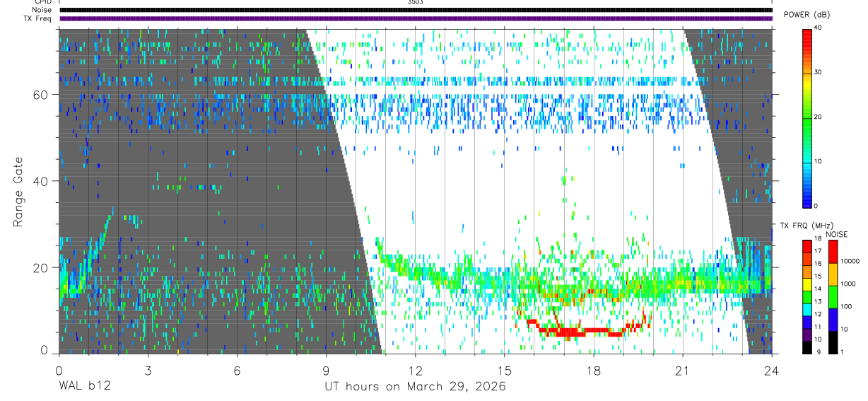Click the 18 tick on UT hours axis
This screenshot has width=868, height=401.
point(594,370)
